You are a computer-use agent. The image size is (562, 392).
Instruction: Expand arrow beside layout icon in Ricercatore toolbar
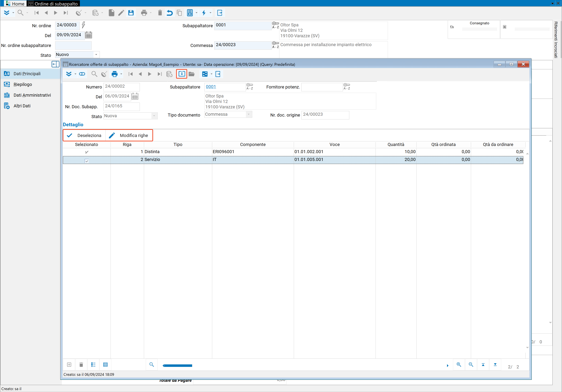tap(212, 74)
